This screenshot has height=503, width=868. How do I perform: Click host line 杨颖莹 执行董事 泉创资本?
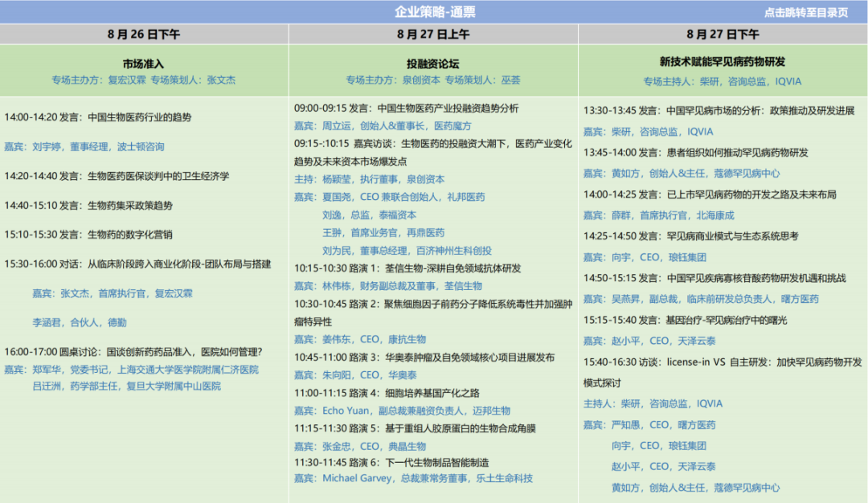click(x=369, y=179)
